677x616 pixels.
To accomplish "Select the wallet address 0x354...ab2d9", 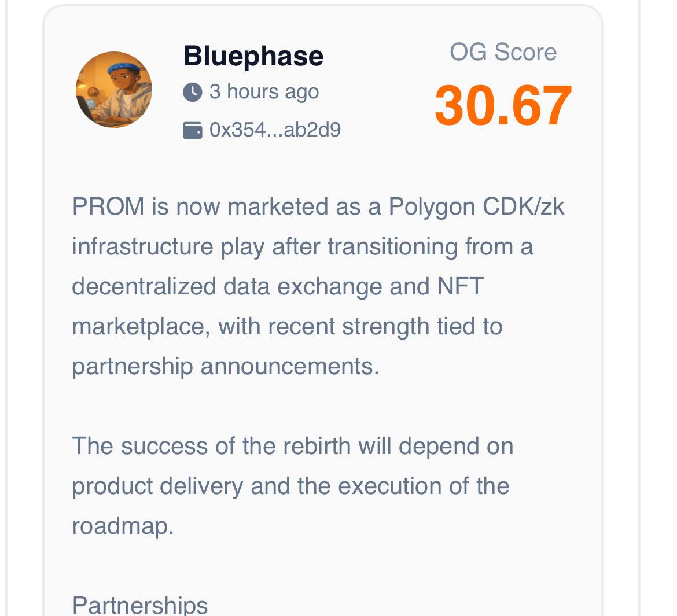I will click(275, 130).
